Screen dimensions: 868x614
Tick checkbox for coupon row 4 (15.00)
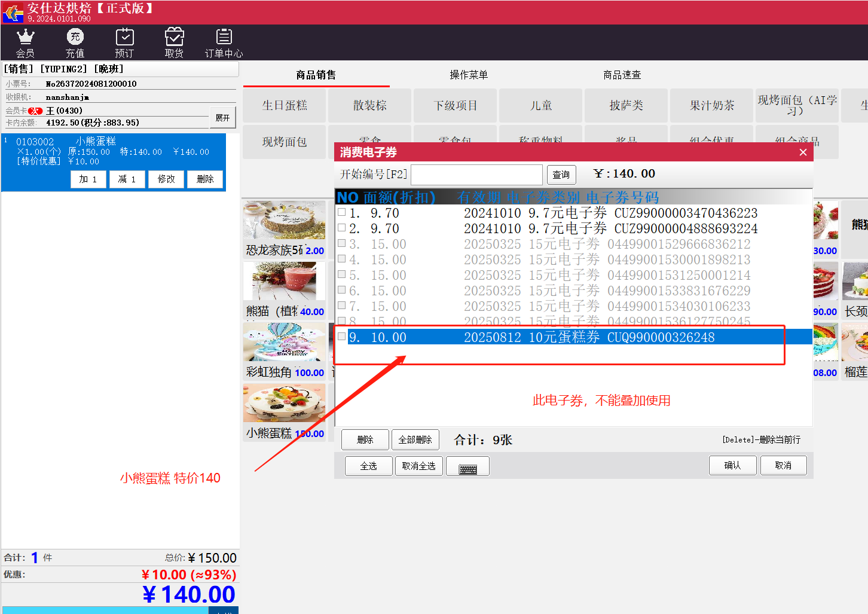(x=341, y=259)
